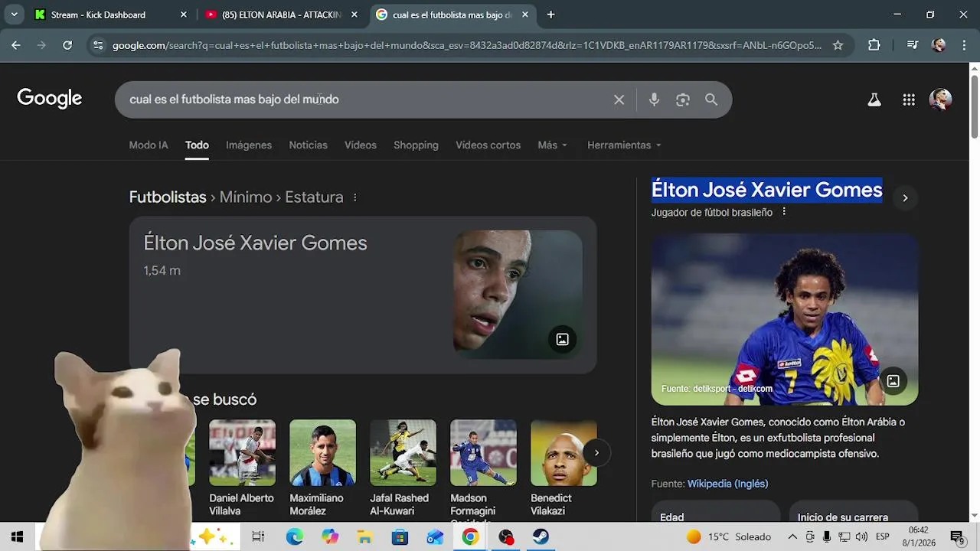Click the Google logo
This screenshot has width=980, height=551.
[x=50, y=98]
